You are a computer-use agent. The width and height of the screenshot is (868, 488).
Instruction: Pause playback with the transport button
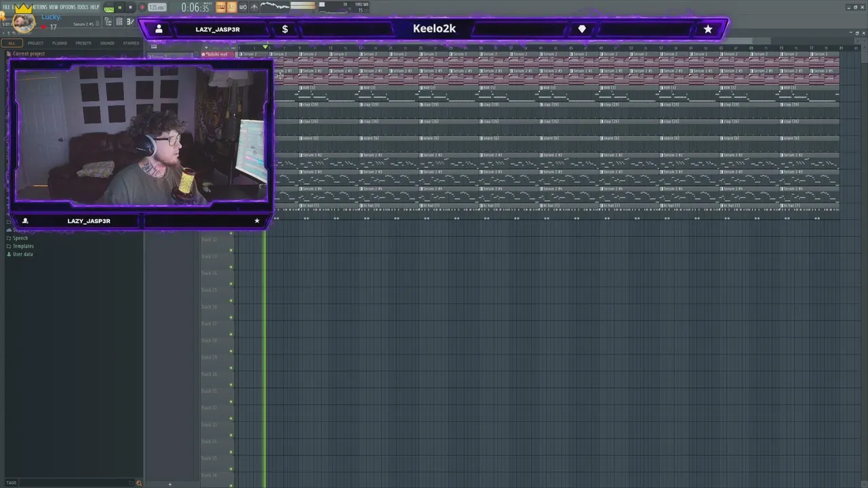[x=120, y=7]
